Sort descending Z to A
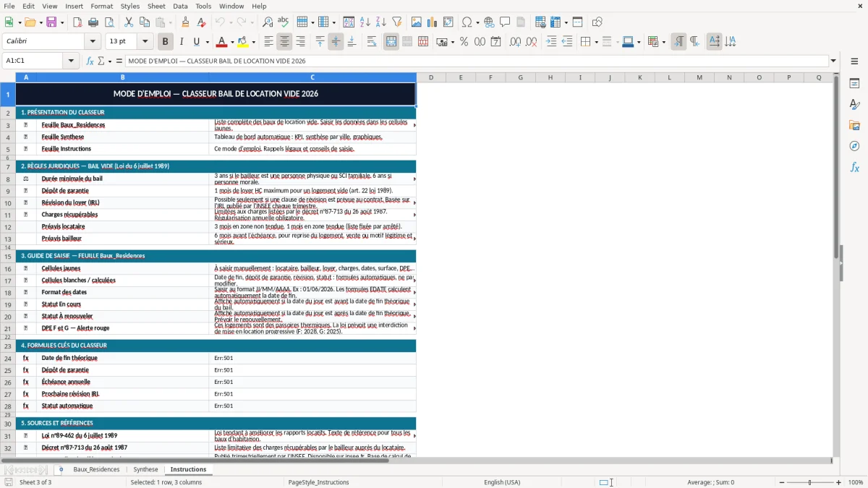Viewport: 868px width, 488px height. tap(381, 22)
